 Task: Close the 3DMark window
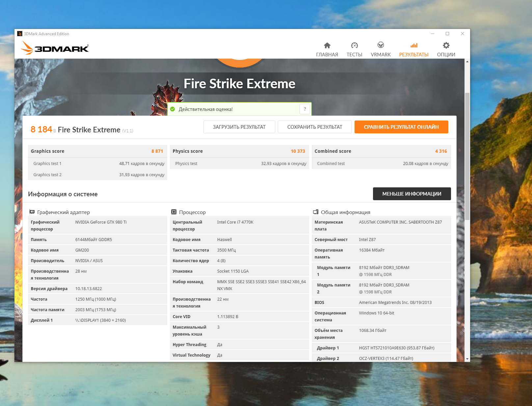pyautogui.click(x=463, y=34)
